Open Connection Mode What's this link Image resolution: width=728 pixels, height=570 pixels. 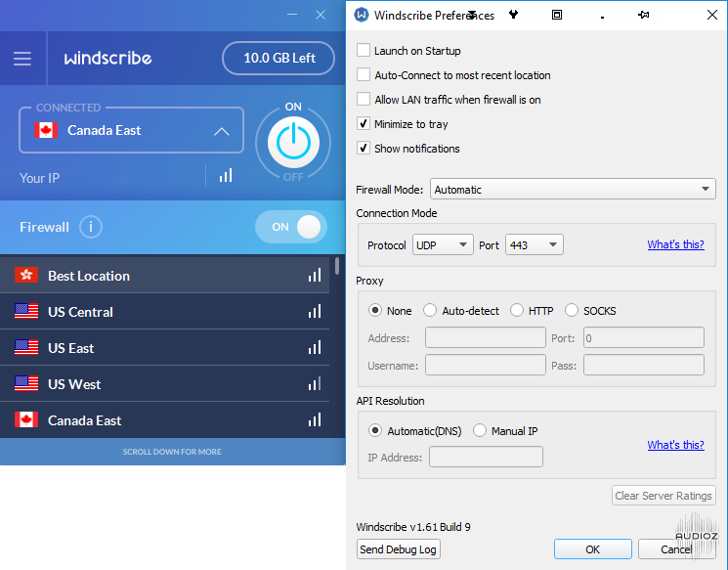(x=675, y=244)
